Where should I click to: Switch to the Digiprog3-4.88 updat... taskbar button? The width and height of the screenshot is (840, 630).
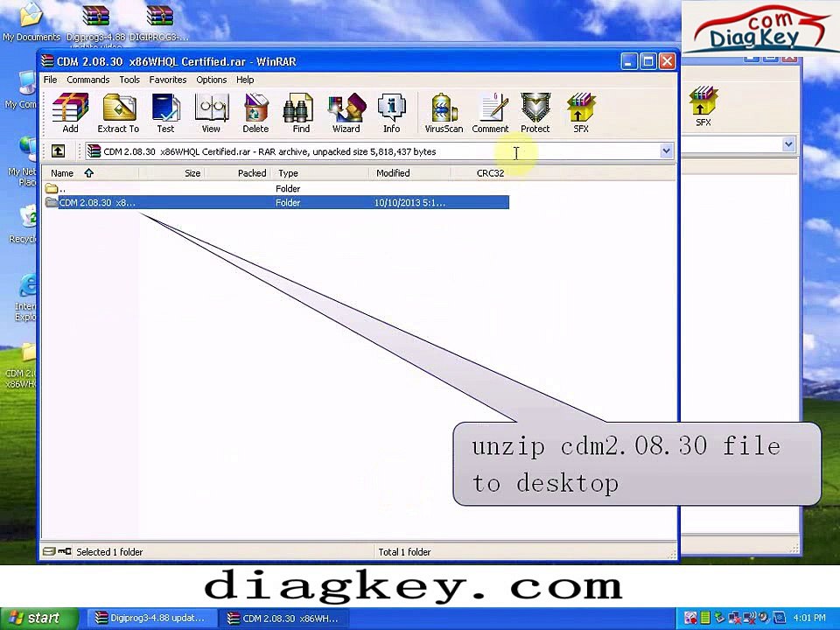pyautogui.click(x=150, y=619)
